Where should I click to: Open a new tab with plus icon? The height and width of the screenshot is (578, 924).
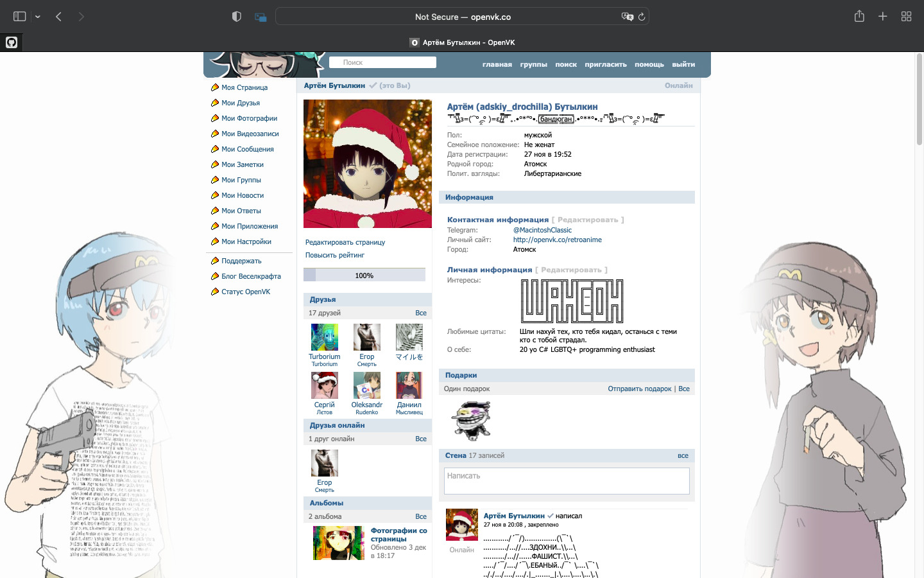882,17
